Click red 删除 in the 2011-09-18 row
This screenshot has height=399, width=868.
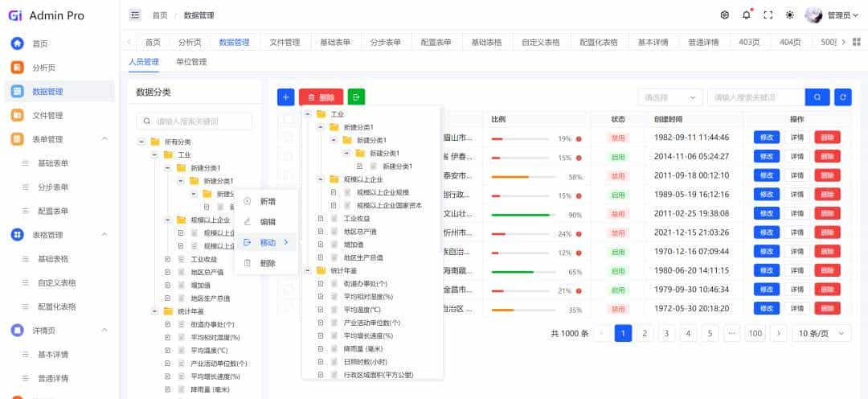click(x=827, y=175)
